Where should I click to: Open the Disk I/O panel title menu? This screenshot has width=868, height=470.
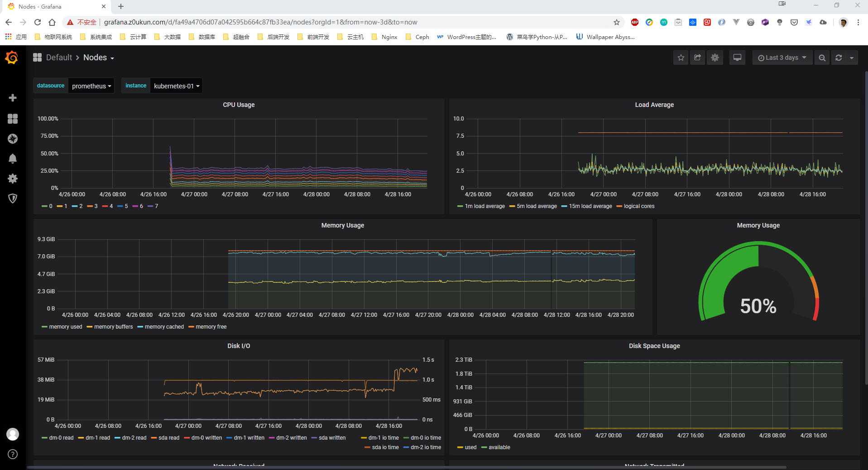pyautogui.click(x=239, y=346)
